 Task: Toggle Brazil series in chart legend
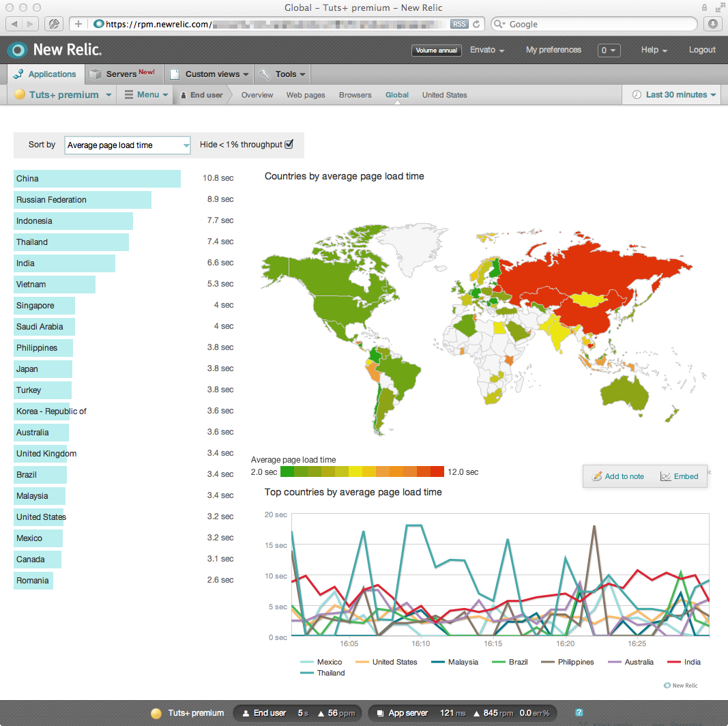click(x=509, y=662)
